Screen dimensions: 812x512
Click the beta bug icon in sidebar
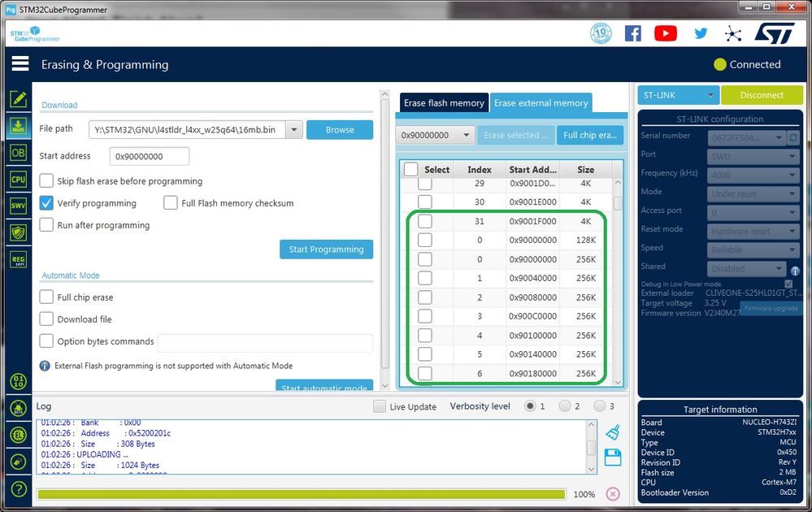(19, 409)
